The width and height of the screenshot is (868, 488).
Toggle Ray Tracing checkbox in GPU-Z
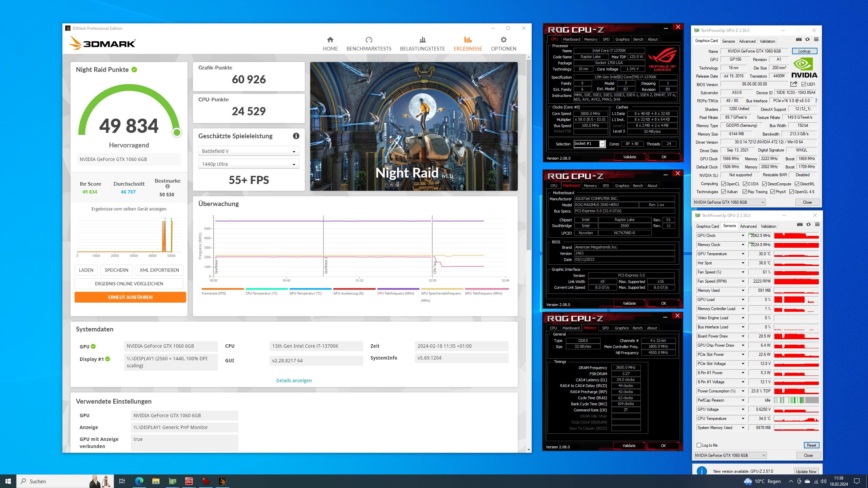click(745, 192)
